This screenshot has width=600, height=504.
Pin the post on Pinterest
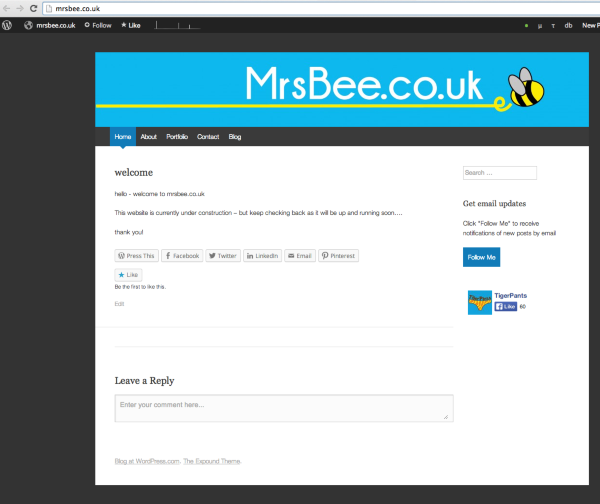coord(338,256)
